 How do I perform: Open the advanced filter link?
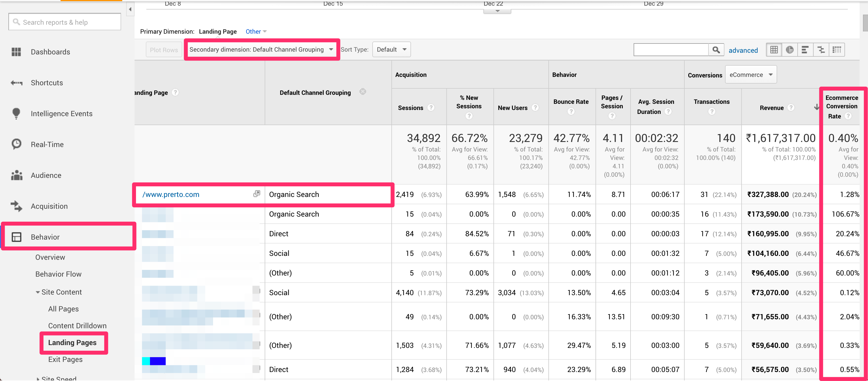tap(743, 50)
